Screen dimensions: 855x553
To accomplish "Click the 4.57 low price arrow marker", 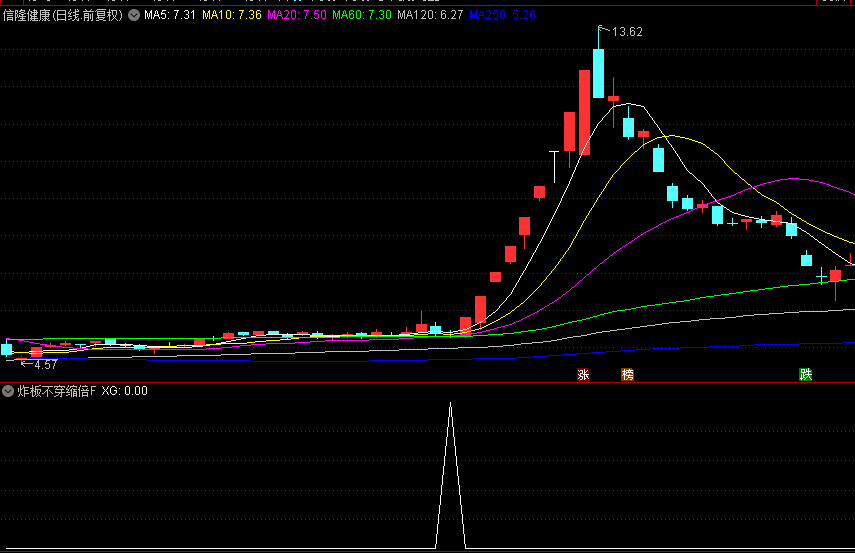I will click(37, 365).
